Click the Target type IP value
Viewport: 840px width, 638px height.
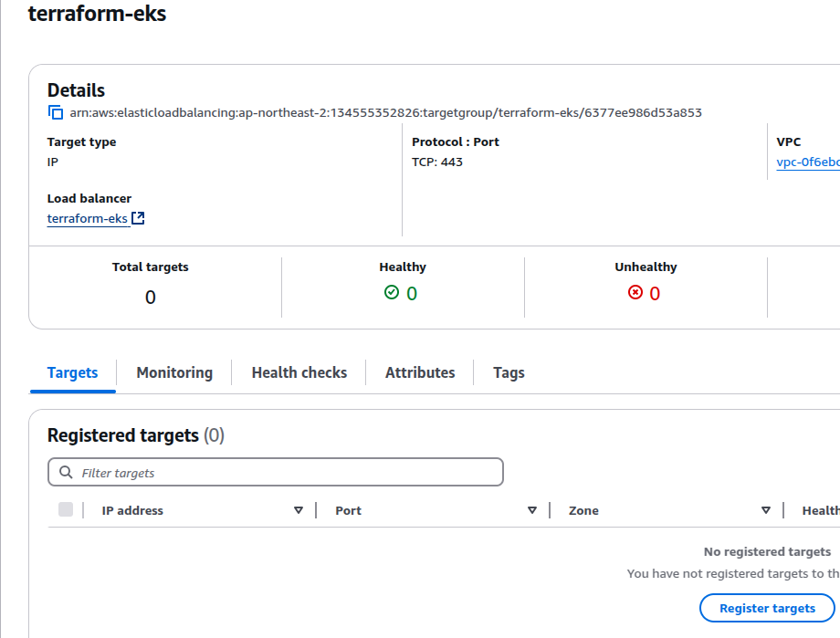(x=53, y=162)
